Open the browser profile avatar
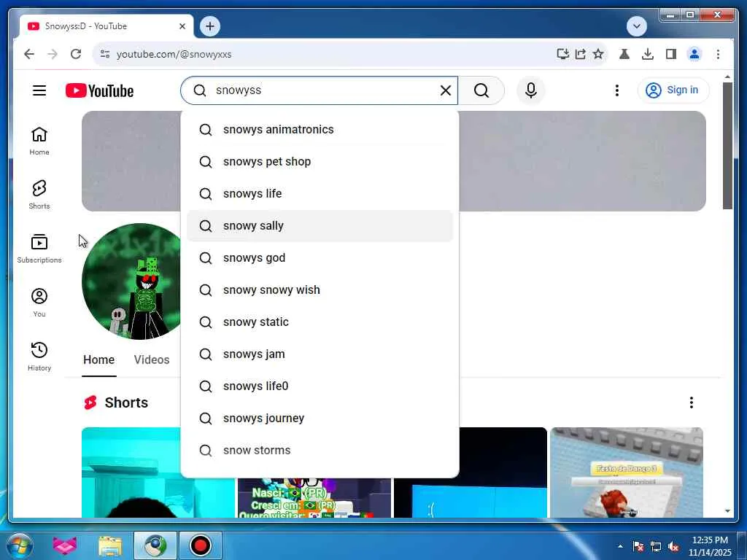747x560 pixels. [x=694, y=54]
